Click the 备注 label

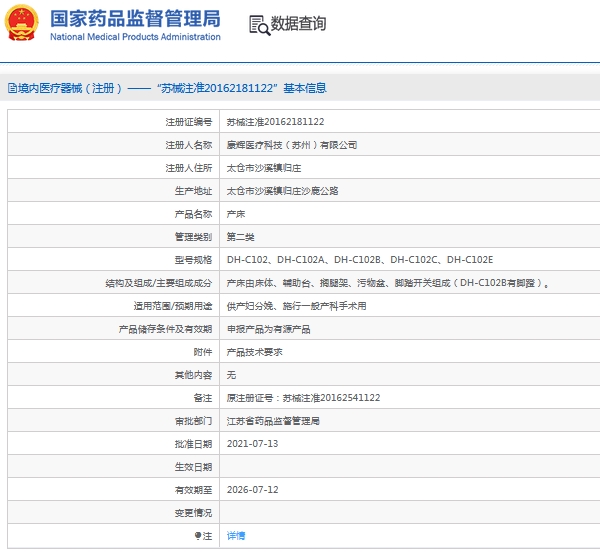(202, 398)
